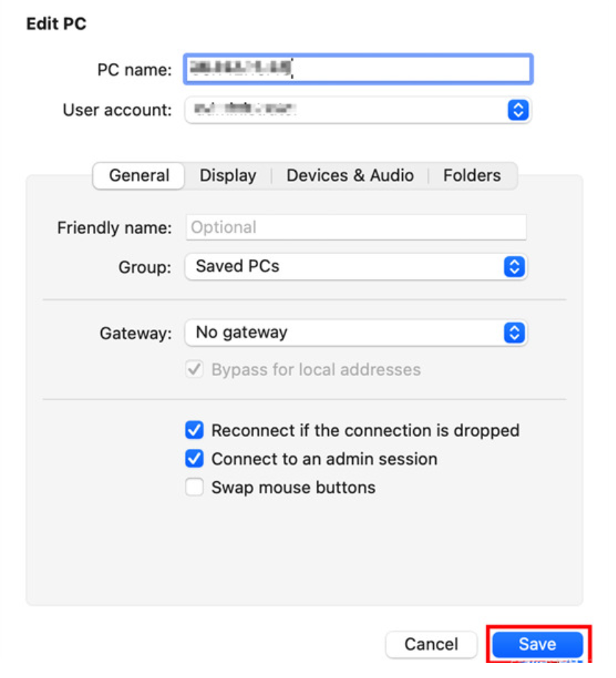The image size is (616, 678).
Task: Click the Group popup arrows icon
Action: (514, 267)
